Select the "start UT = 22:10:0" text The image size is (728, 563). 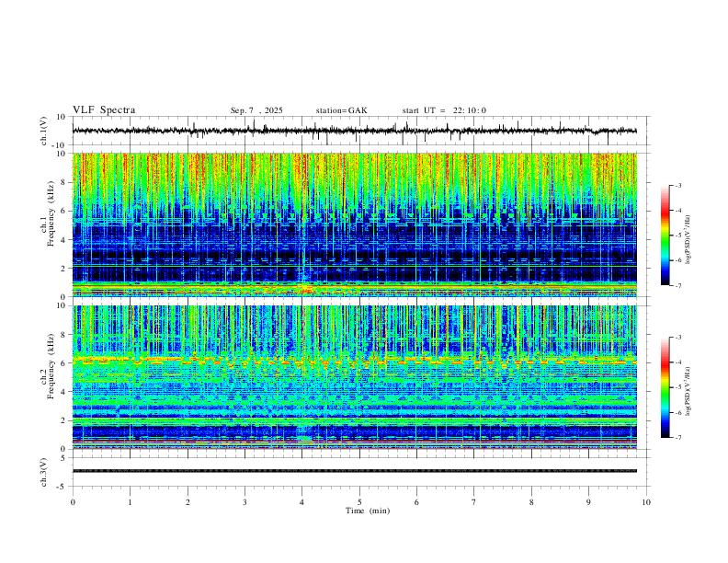(x=444, y=110)
